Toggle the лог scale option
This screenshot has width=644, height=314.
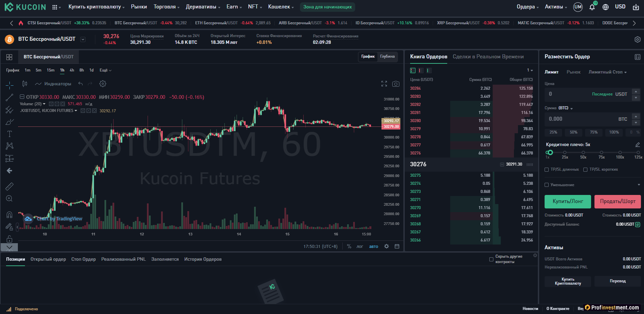point(360,247)
